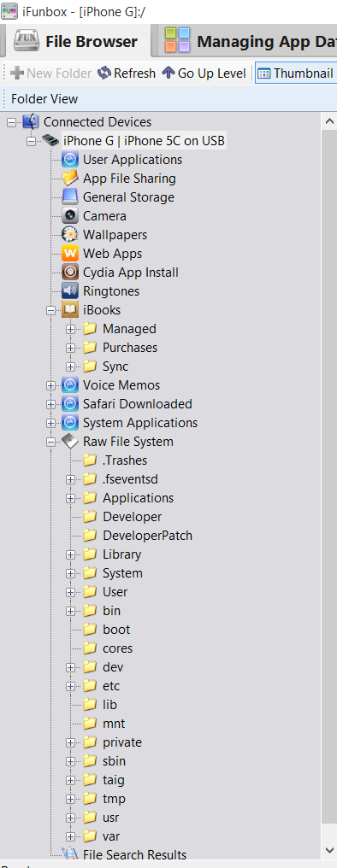Expand the Applications folder node
Viewport: 337px width, 868px height.
(x=70, y=499)
